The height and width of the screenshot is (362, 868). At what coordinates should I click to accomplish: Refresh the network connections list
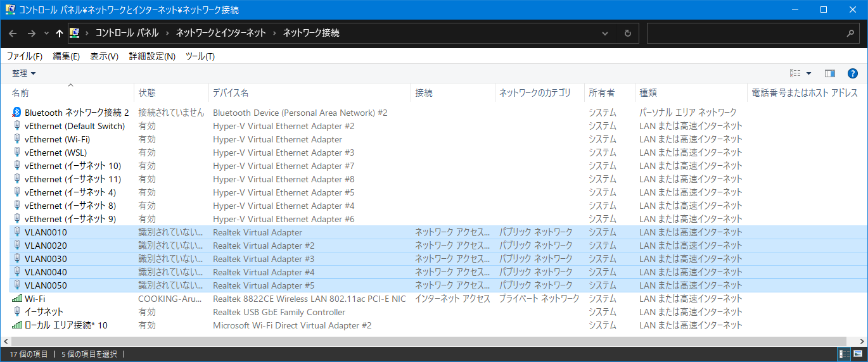(627, 33)
